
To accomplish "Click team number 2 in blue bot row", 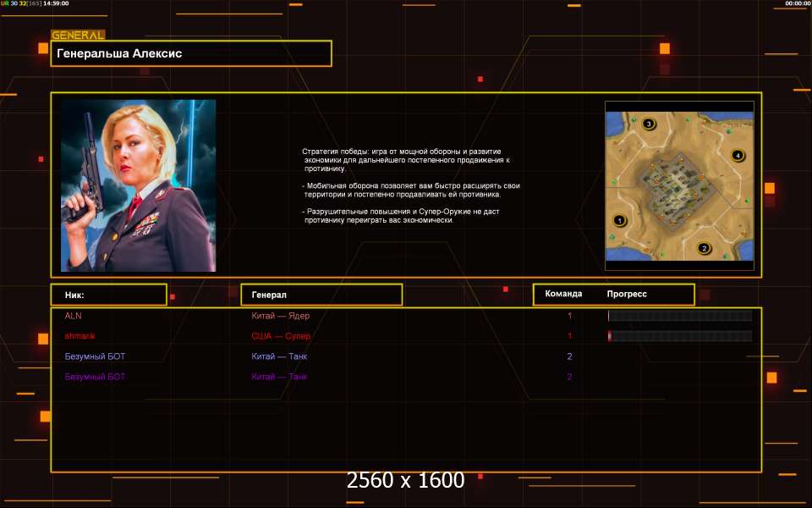I will (569, 356).
